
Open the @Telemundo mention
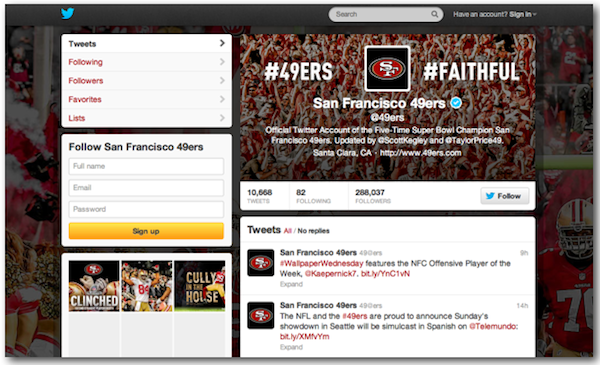493,326
